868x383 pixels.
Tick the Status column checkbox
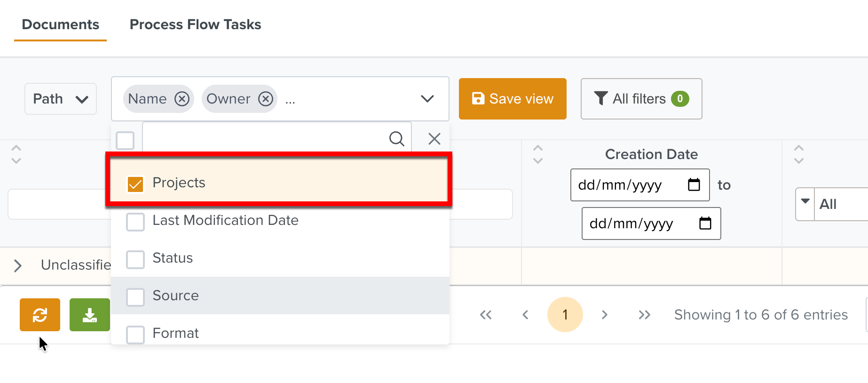click(x=135, y=259)
